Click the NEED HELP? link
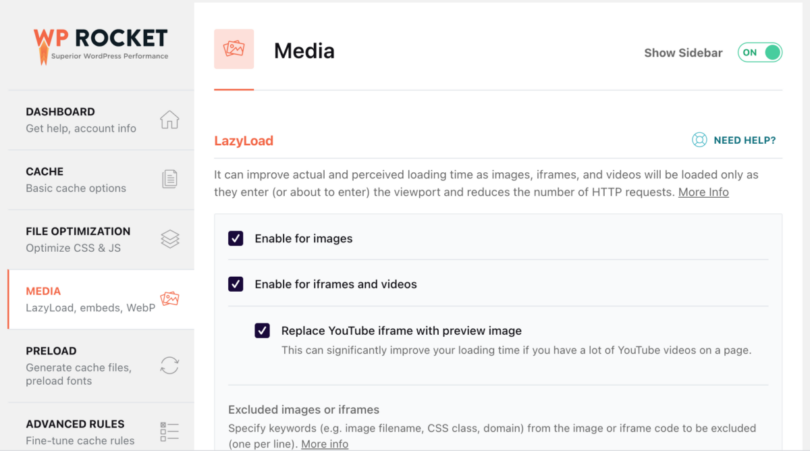 pos(744,140)
